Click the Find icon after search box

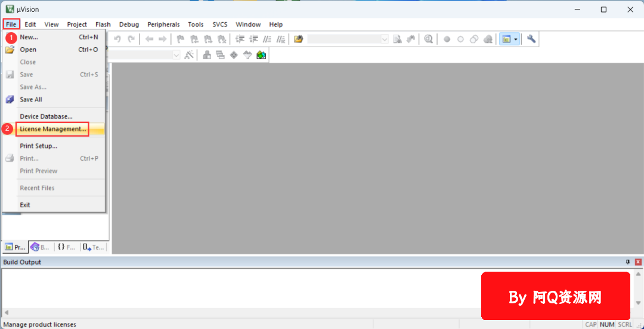coord(397,39)
